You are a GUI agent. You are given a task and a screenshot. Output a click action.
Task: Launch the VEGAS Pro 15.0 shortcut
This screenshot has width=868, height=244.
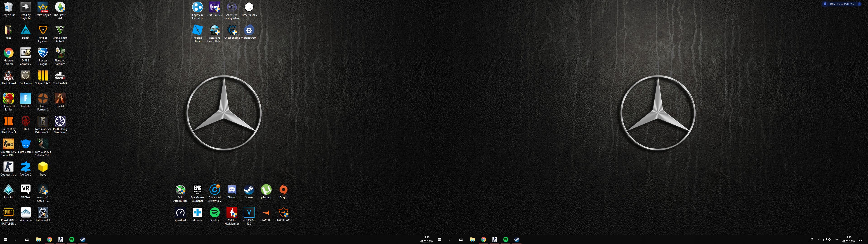(x=249, y=216)
